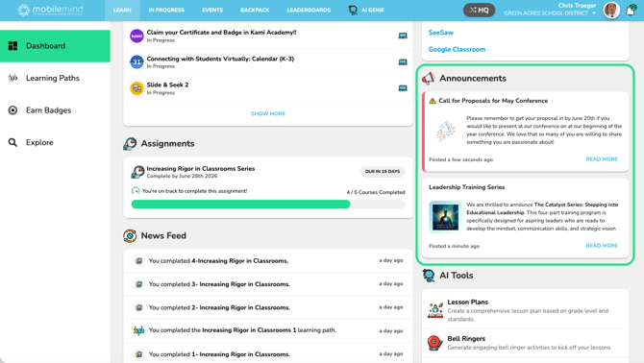Switch to the In Progress tab

click(166, 11)
